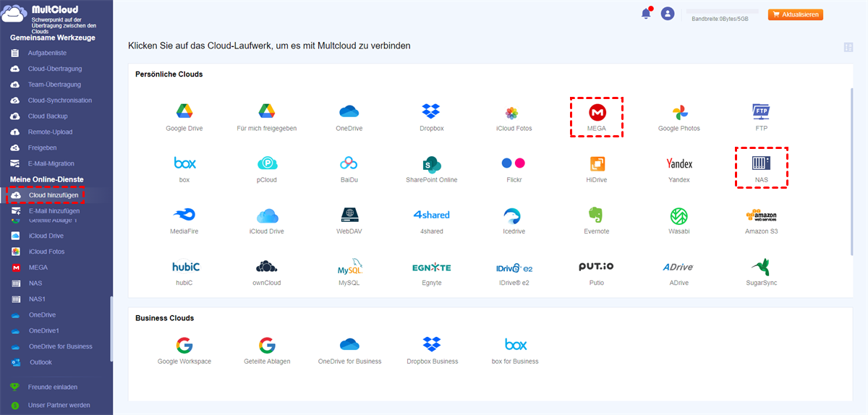Open iCloud Drive in sidebar services
This screenshot has height=415, width=868.
(x=46, y=236)
